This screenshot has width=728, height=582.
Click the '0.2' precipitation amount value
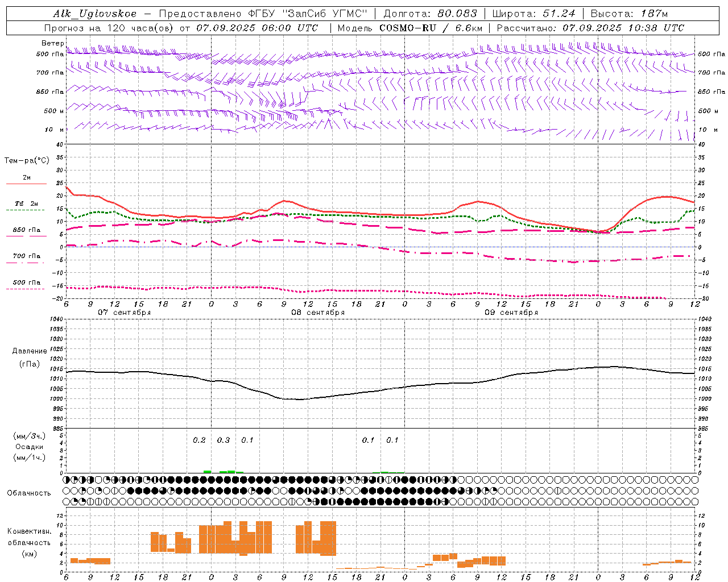click(x=199, y=440)
